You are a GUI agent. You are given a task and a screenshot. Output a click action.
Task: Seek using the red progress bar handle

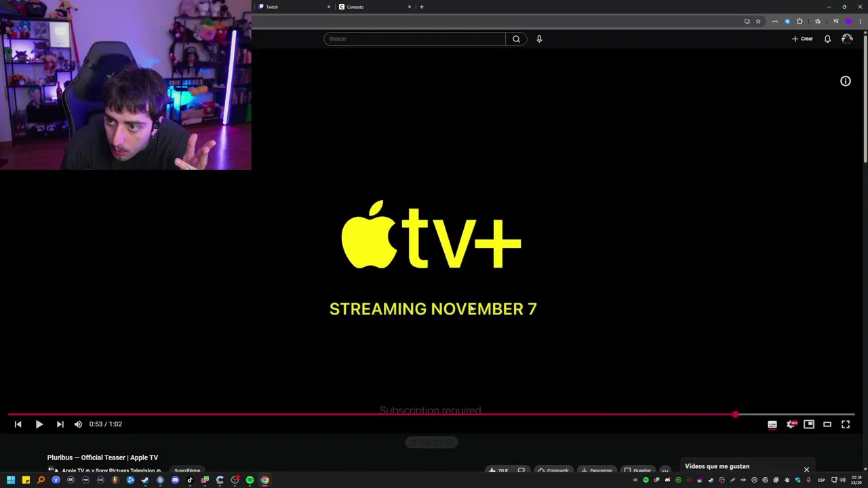(x=735, y=414)
